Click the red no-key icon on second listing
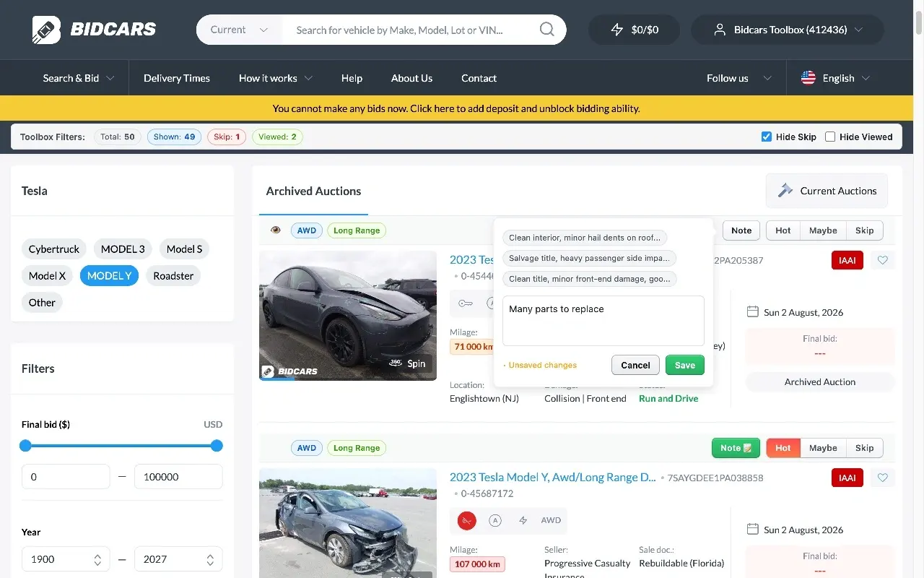This screenshot has height=578, width=924. [467, 520]
